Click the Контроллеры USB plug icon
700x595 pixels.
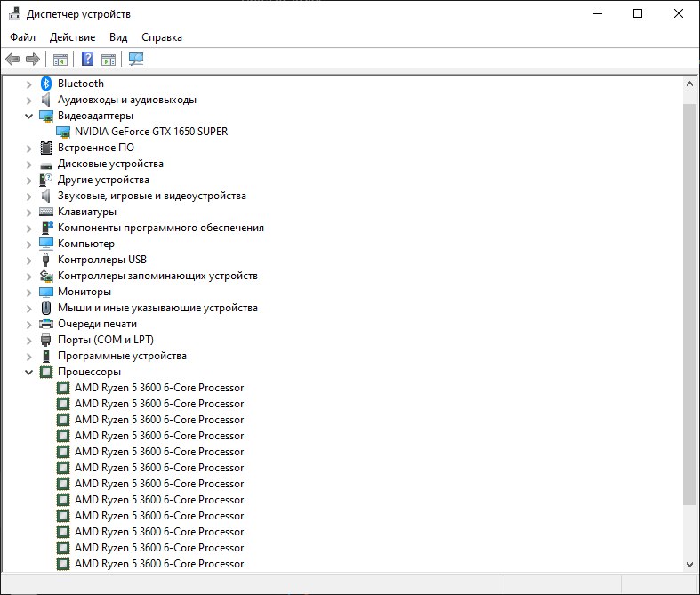45,260
